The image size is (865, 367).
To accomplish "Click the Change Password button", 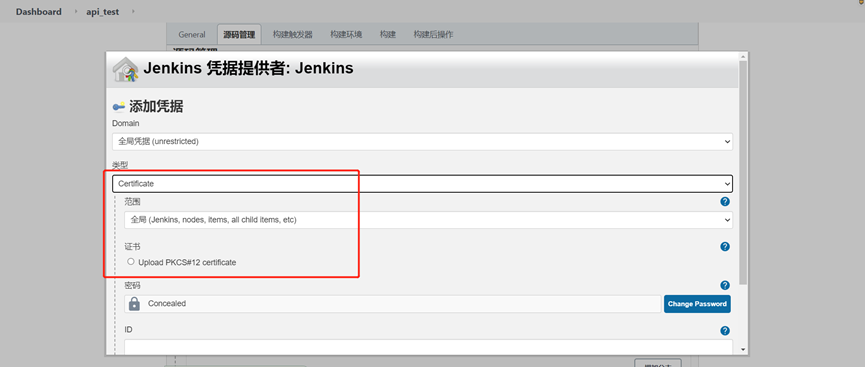I will (x=697, y=304).
